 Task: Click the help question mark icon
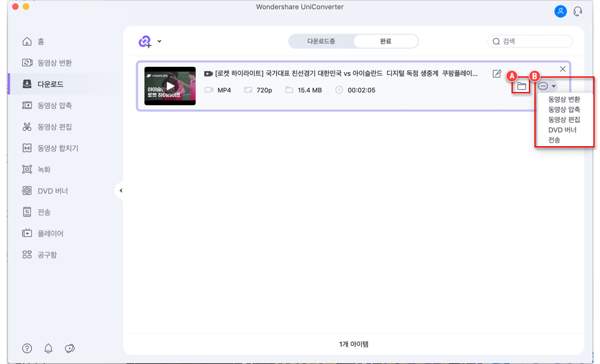(x=27, y=348)
